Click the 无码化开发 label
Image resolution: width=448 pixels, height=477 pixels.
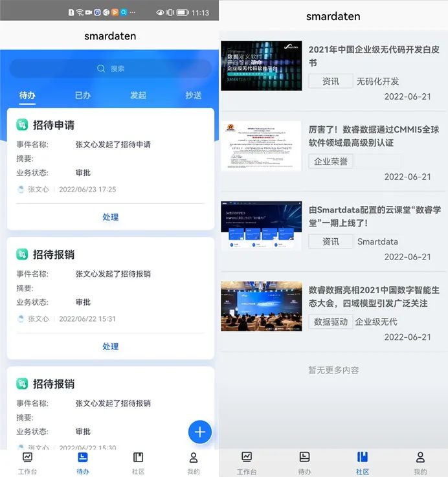pos(377,81)
